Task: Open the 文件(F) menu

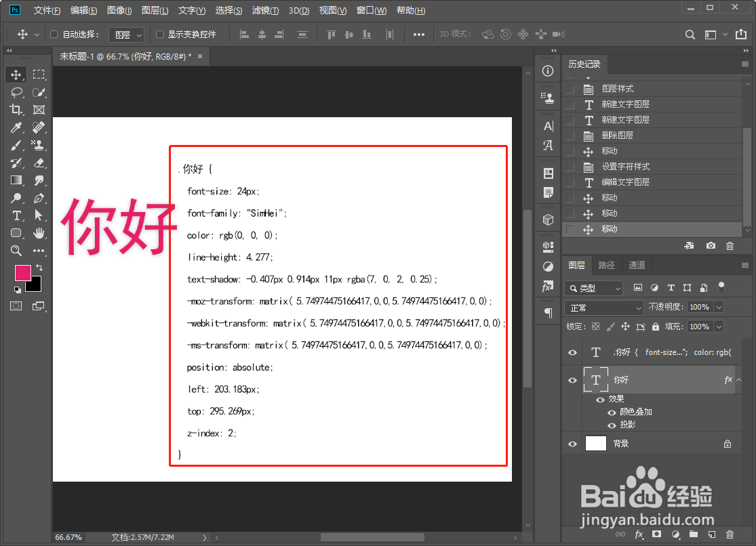Action: (x=47, y=10)
